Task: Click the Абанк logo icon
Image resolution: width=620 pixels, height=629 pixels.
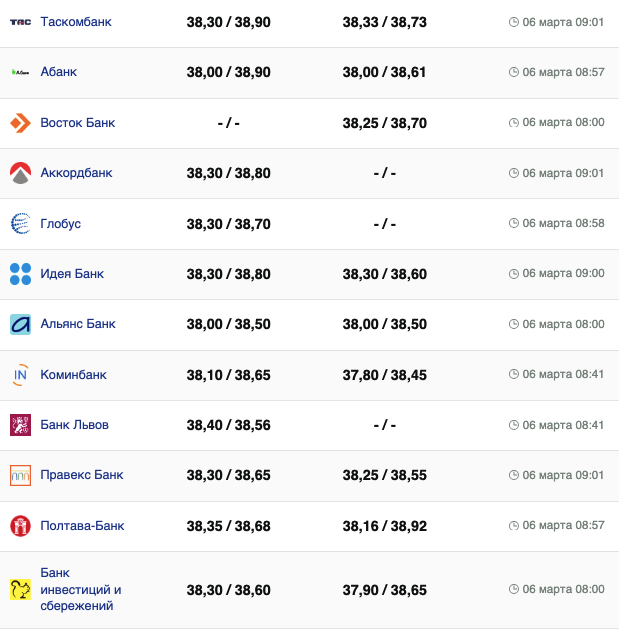Action: pos(20,72)
